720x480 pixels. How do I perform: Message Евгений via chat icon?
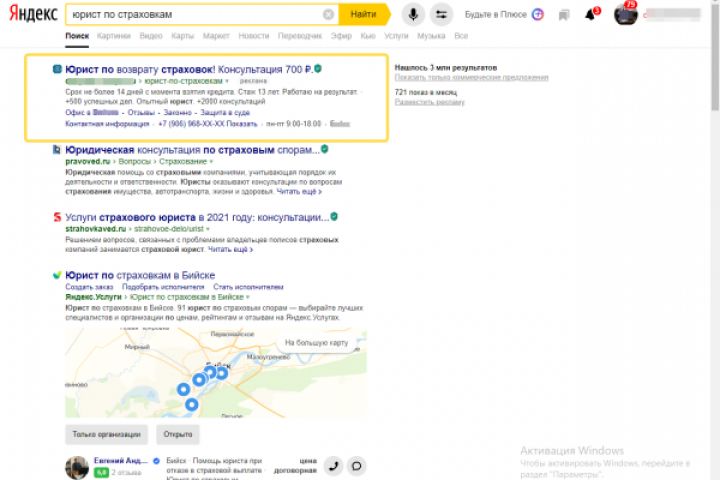point(356,466)
